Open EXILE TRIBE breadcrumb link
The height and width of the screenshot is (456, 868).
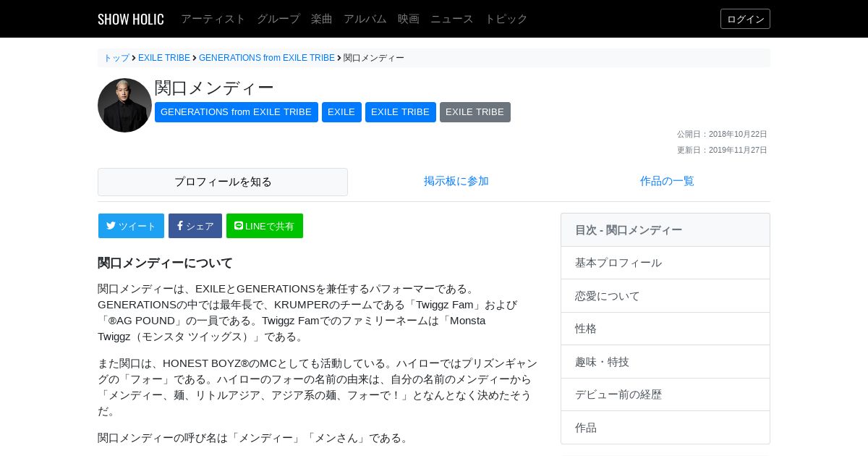(x=164, y=58)
